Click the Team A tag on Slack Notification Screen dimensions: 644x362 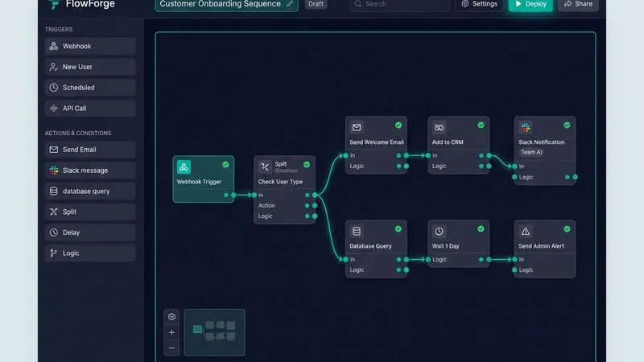point(531,152)
